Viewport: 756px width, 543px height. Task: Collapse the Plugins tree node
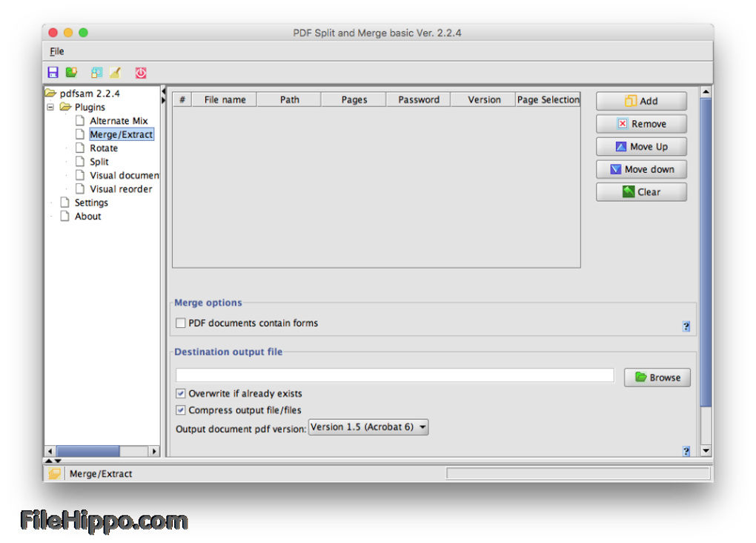point(50,107)
